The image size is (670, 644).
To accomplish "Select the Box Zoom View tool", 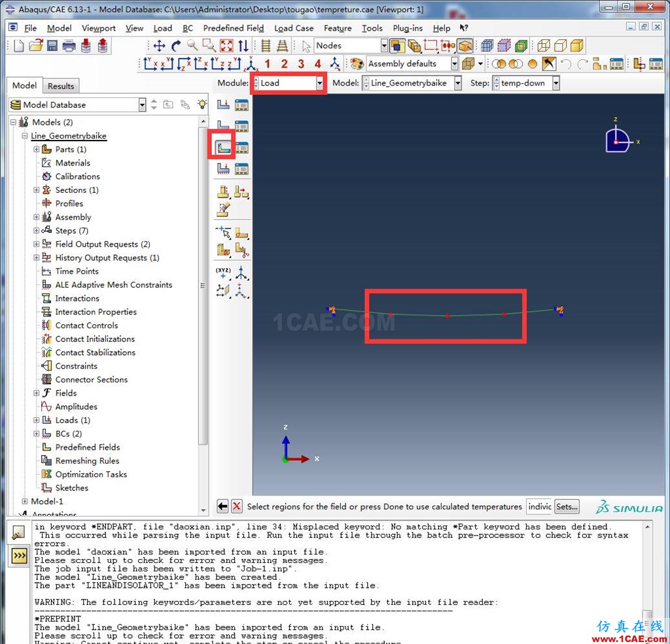I will tap(209, 45).
